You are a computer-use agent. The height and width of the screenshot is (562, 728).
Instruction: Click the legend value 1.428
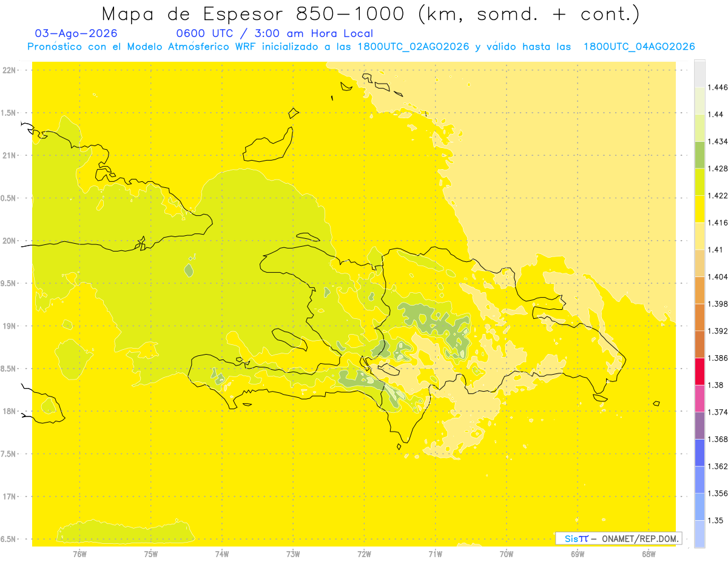(x=718, y=169)
